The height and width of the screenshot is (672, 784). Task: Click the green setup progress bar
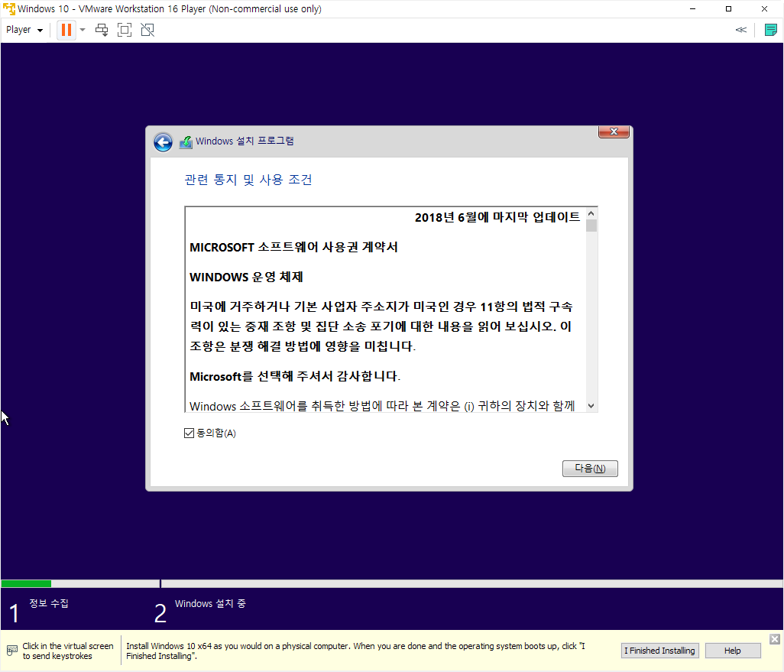26,583
